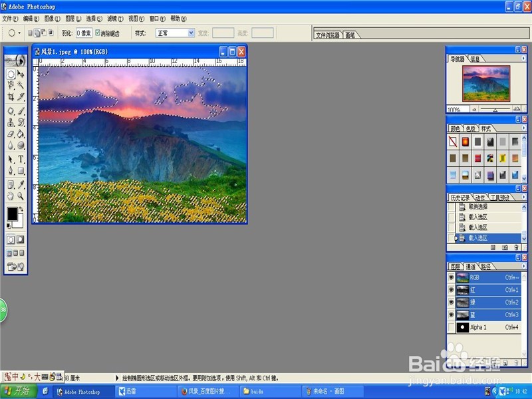532x399 pixels.
Task: Select the Slice tool
Action: pos(21,96)
